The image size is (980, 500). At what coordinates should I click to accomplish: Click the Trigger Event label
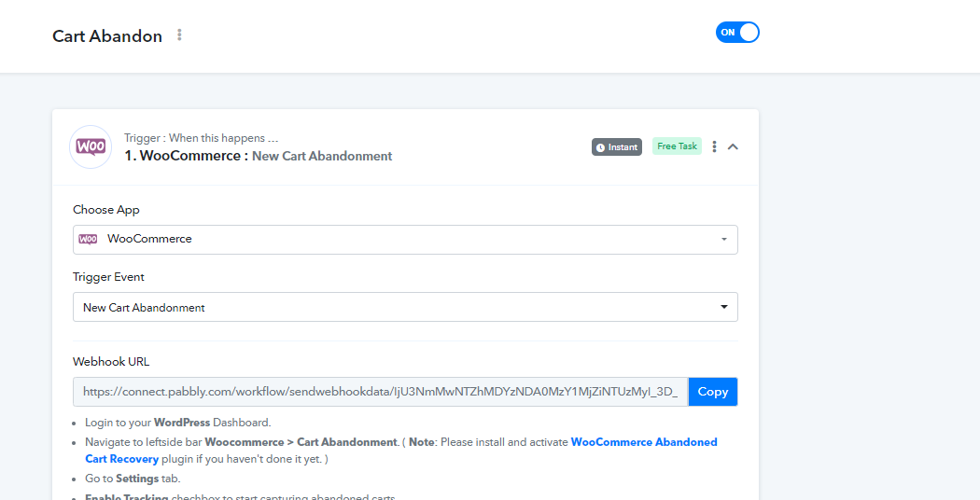click(109, 277)
